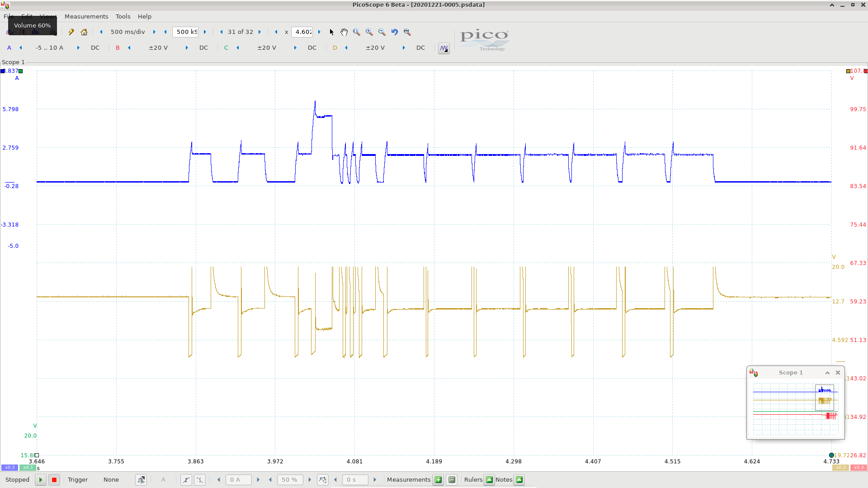Go to next buffer waveform
The image size is (868, 488).
coord(259,32)
